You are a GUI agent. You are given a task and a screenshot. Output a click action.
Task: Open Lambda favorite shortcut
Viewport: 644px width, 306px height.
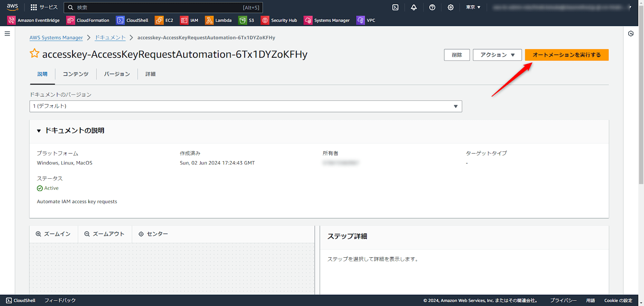218,20
